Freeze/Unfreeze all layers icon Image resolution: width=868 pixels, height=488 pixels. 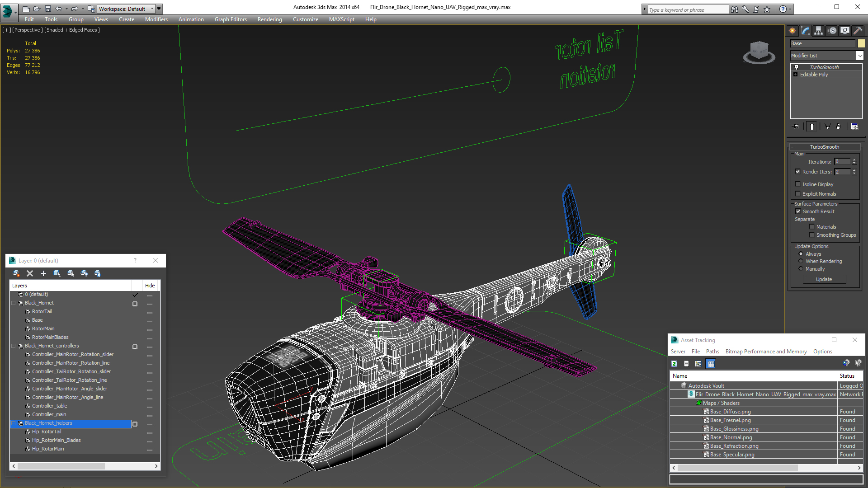[98, 273]
